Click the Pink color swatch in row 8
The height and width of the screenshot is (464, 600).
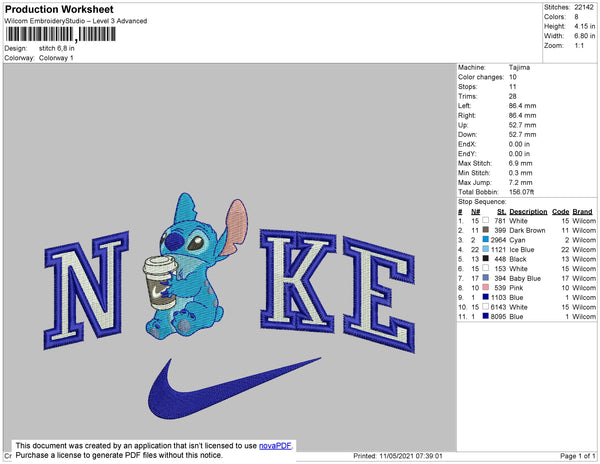click(x=486, y=287)
